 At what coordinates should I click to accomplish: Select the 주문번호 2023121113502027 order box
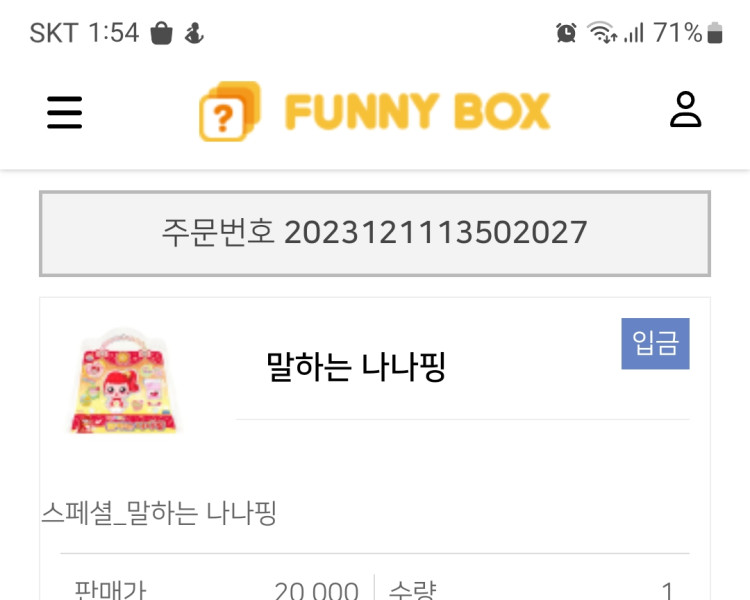click(x=375, y=233)
